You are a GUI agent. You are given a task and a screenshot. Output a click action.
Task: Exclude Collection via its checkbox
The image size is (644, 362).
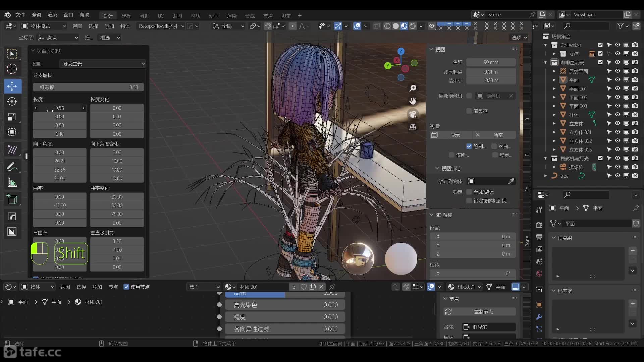pyautogui.click(x=600, y=45)
